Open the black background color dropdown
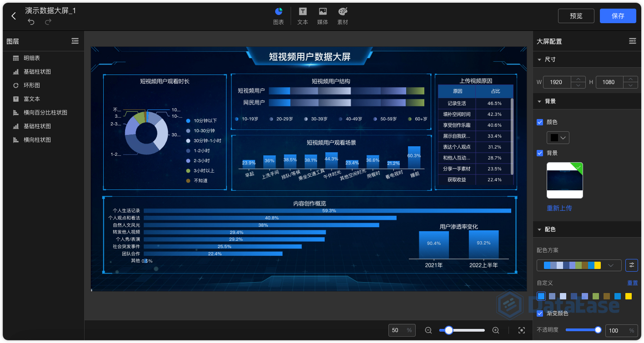This screenshot has width=644, height=343. [x=558, y=137]
